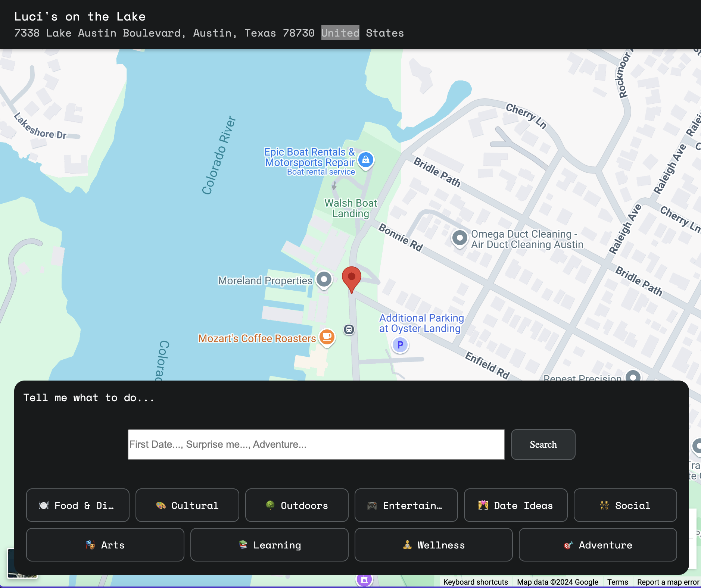This screenshot has width=701, height=588.
Task: Click the highlighted word United
Action: click(x=340, y=33)
